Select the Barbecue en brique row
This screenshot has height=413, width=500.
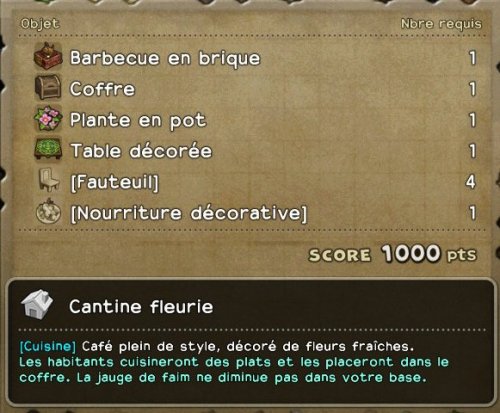(x=255, y=58)
